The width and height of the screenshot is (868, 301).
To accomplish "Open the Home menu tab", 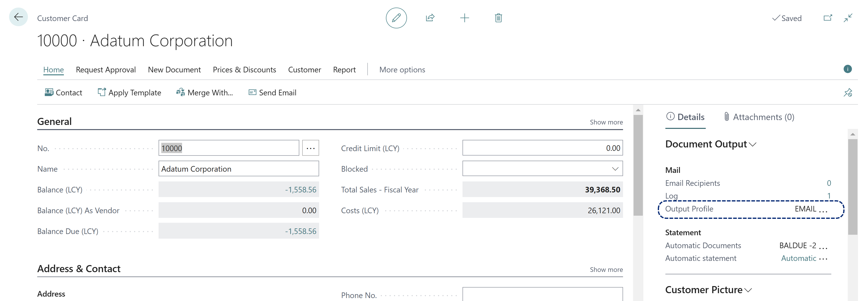I will [54, 70].
